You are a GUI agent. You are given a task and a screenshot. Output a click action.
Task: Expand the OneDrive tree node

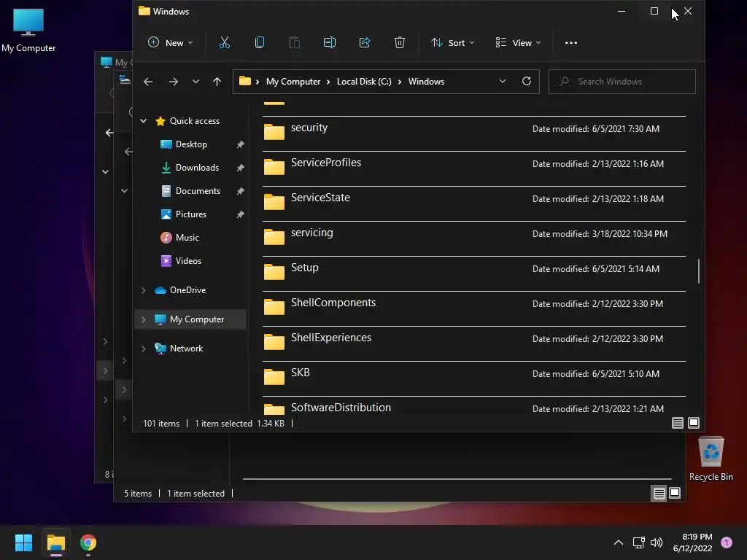click(x=144, y=290)
